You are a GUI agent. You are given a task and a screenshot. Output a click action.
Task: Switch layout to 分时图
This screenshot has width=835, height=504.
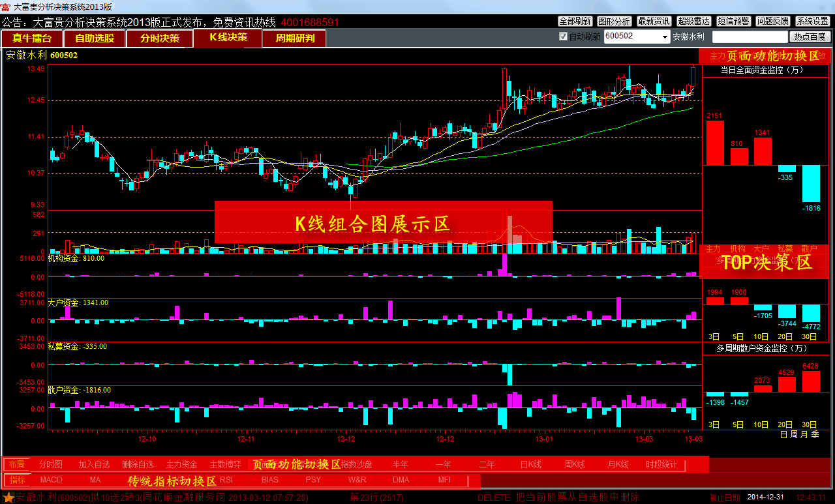[x=51, y=465]
